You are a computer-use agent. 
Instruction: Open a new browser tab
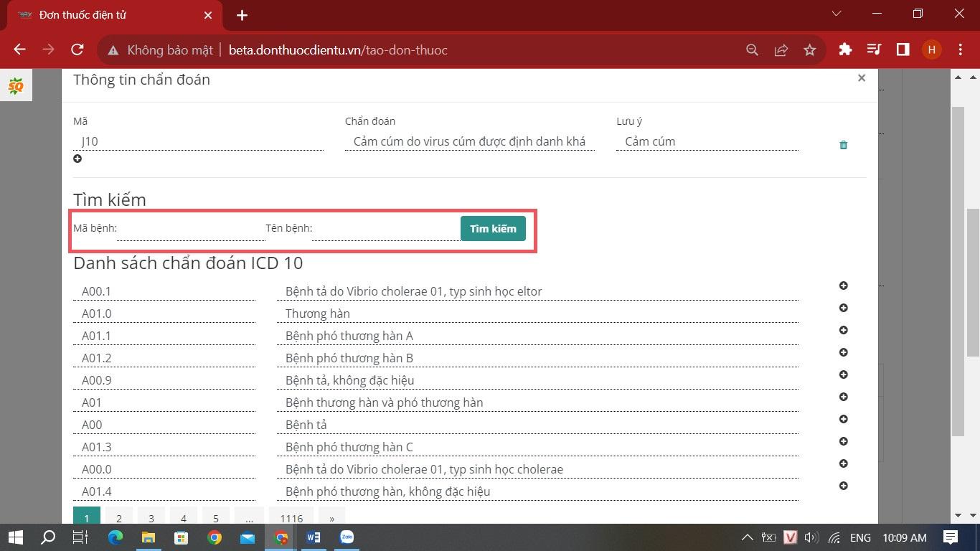(x=242, y=15)
